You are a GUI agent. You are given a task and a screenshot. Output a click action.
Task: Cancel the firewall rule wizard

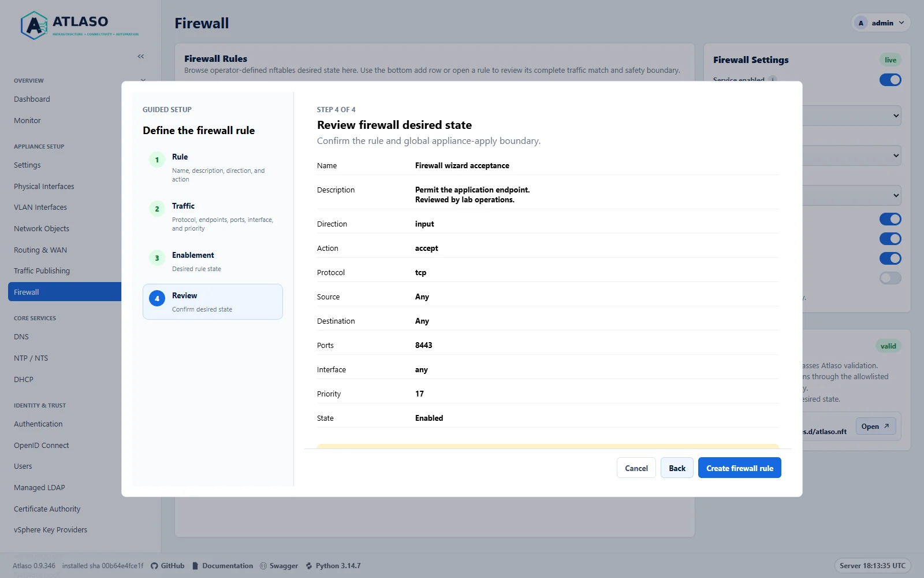point(636,468)
